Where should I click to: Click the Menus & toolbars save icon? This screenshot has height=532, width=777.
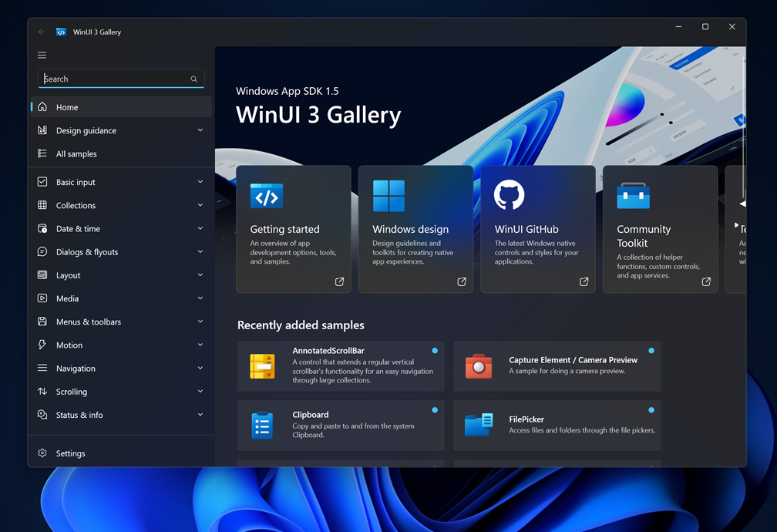coord(42,322)
